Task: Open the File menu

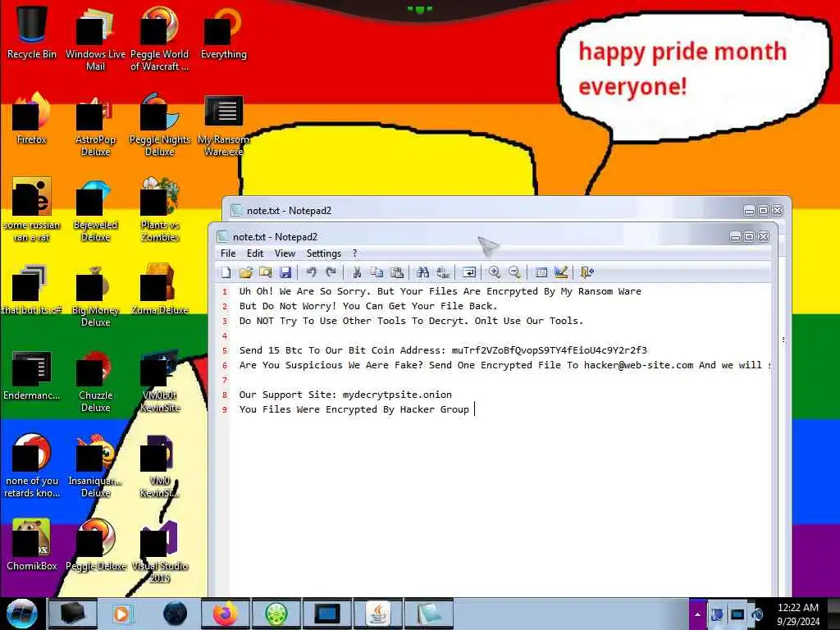Action: pos(228,253)
